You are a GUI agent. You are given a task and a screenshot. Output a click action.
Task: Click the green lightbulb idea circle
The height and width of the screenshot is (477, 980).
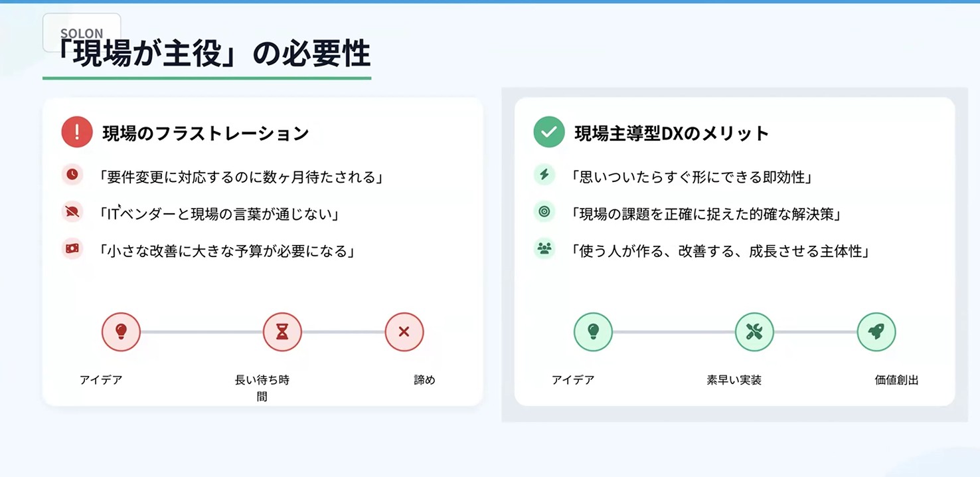tap(594, 332)
